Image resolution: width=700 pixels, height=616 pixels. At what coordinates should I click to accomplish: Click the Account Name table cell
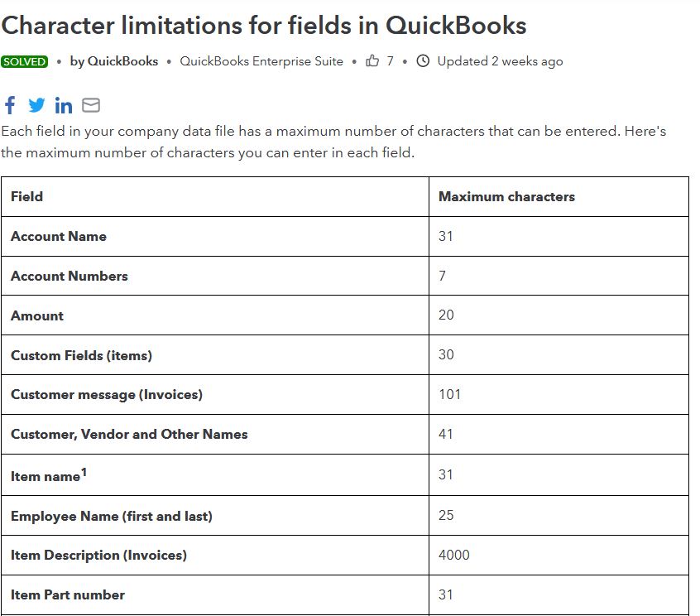click(x=57, y=236)
